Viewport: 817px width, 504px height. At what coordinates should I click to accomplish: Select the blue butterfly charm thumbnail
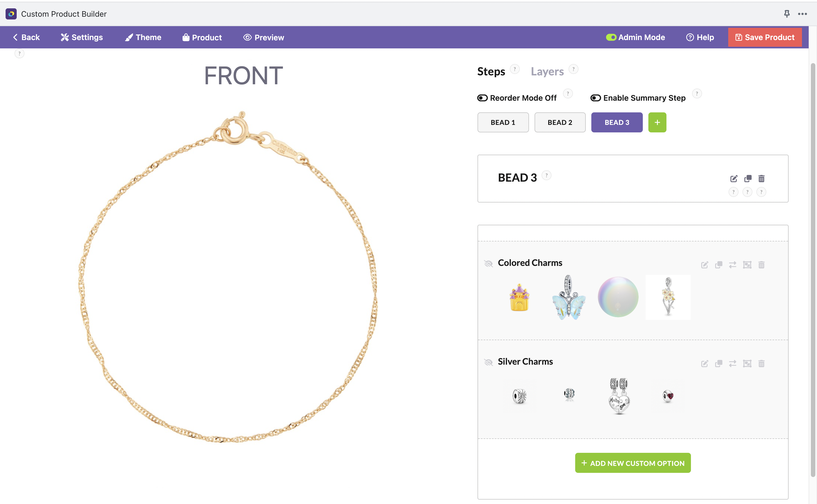pos(569,297)
